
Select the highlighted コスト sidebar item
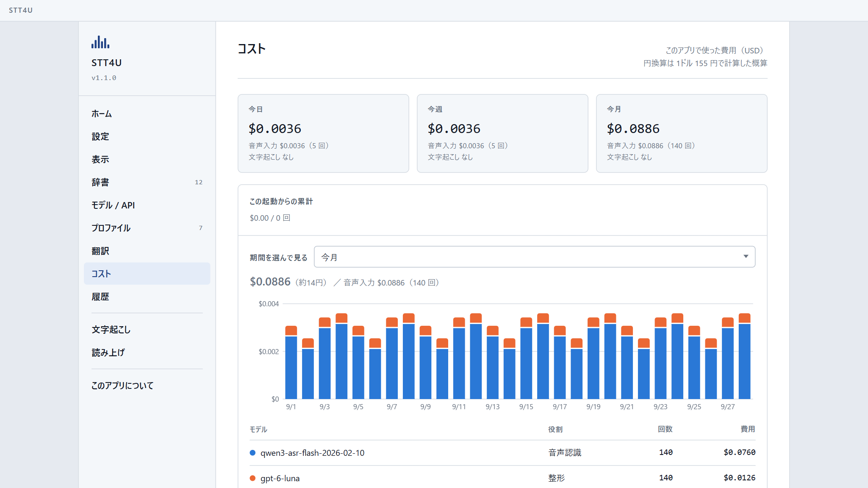[x=147, y=274]
